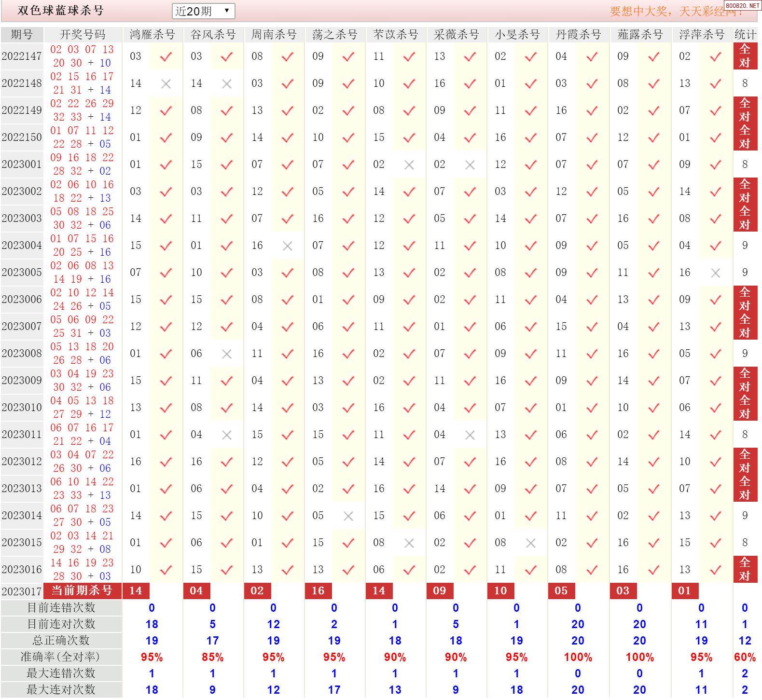This screenshot has width=762, height=700.
Task: Click the 要想中大奖,天天彩经网 link
Action: pos(677,11)
